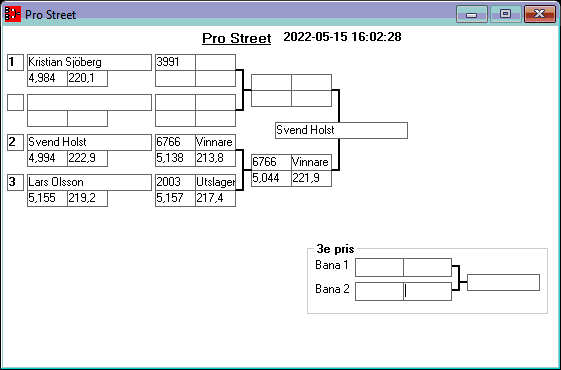
Task: Click the Bana 1 first input box
Action: (x=379, y=267)
